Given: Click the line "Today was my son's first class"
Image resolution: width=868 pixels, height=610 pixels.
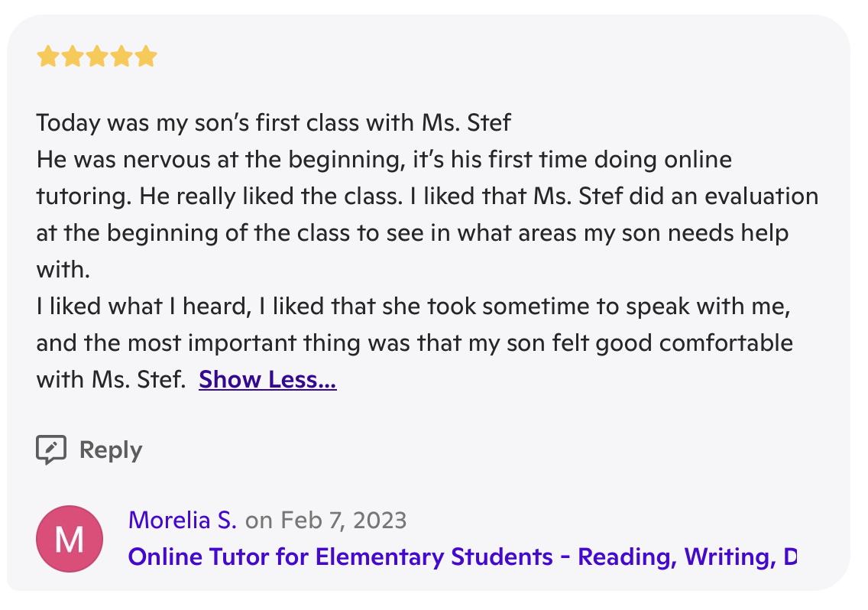Looking at the screenshot, I should [x=274, y=122].
